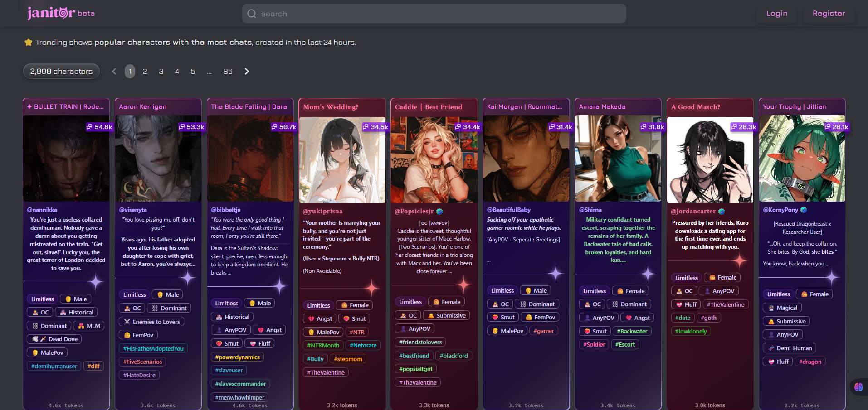Open BULLET TRAIN character thumbnail

click(66, 158)
